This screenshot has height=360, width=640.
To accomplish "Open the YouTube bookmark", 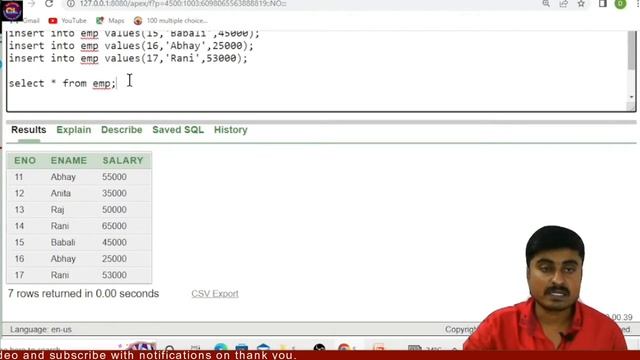I will click(x=67, y=20).
